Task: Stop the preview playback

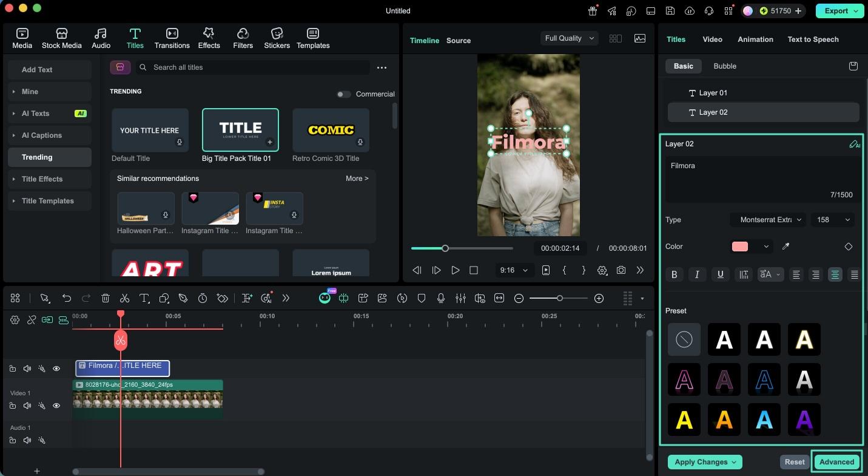Action: (x=474, y=270)
